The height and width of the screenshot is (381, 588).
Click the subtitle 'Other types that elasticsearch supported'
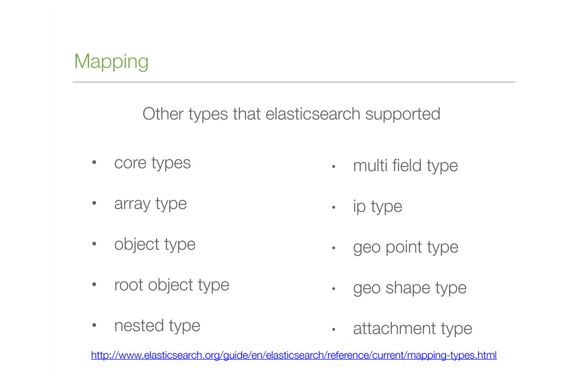tap(291, 114)
